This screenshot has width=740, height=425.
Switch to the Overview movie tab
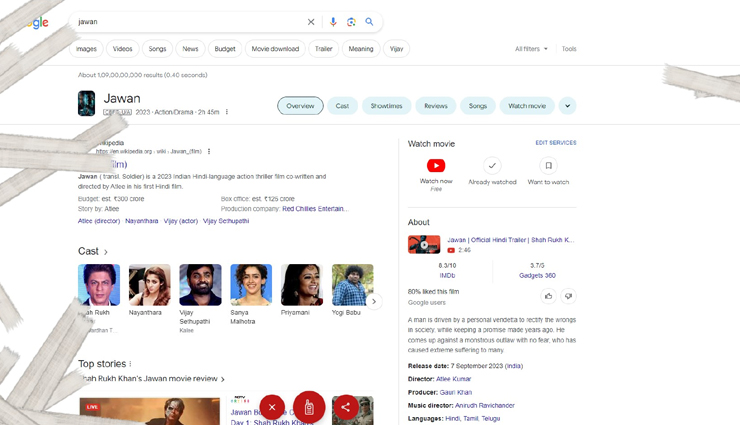(x=300, y=106)
